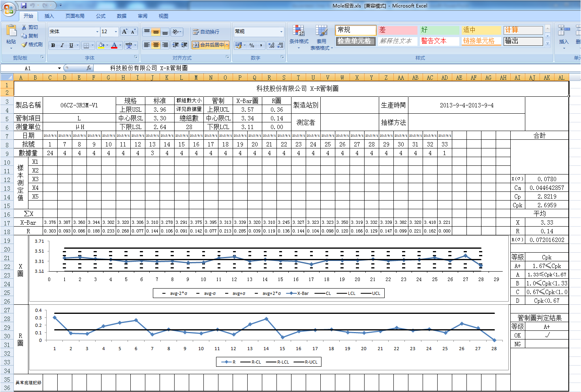Open Merge and Center dropdown arrow
581x392 pixels.
[x=227, y=45]
